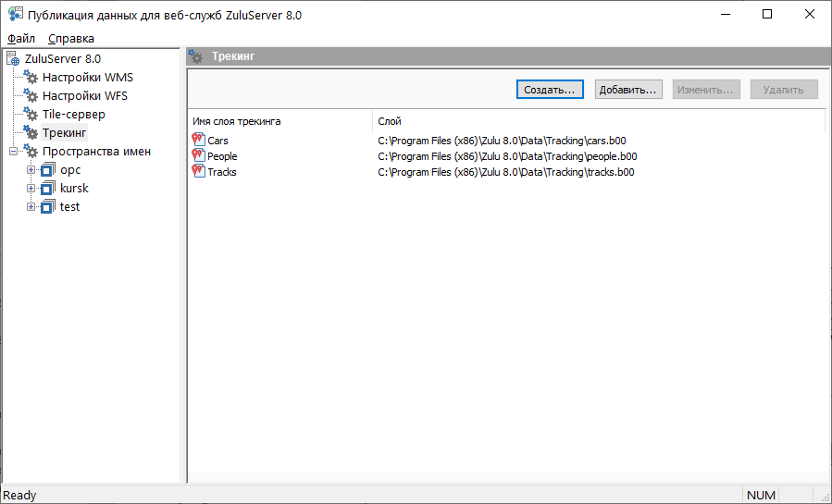The height and width of the screenshot is (504, 832).
Task: Click the ZuluServer 8.0 root globe icon
Action: (x=13, y=59)
